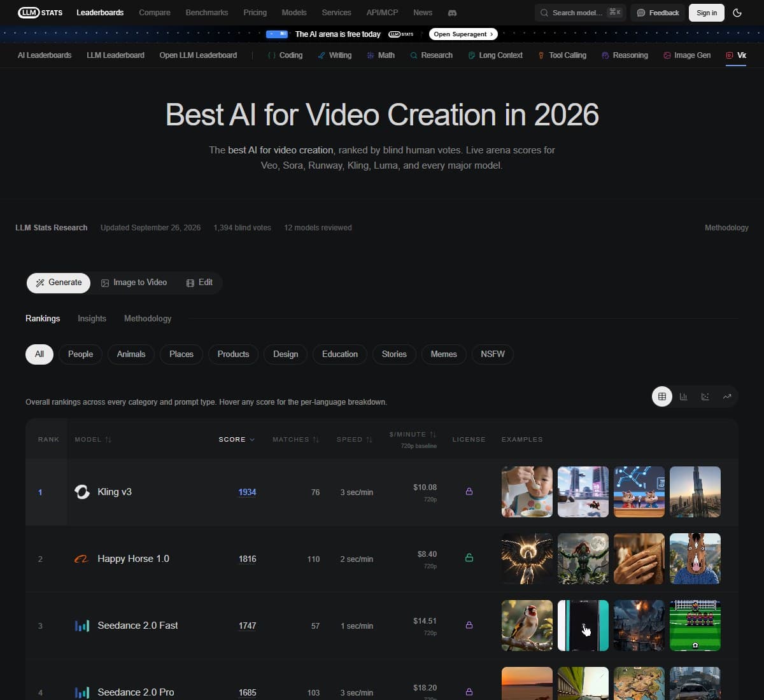Filter by All category
Image resolution: width=764 pixels, height=700 pixels.
pyautogui.click(x=39, y=354)
